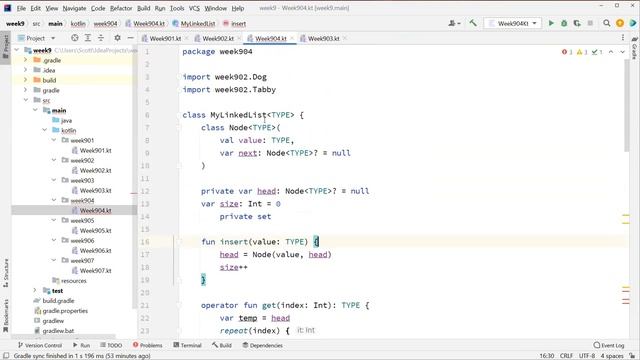Switch to Week903.kt editor tab

323,38
